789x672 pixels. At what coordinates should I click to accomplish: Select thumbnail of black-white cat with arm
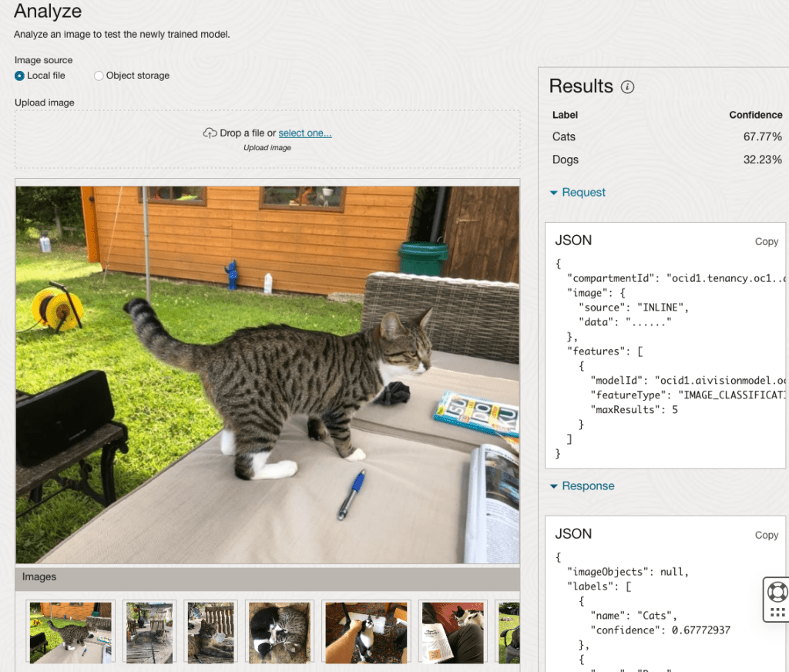(x=366, y=631)
